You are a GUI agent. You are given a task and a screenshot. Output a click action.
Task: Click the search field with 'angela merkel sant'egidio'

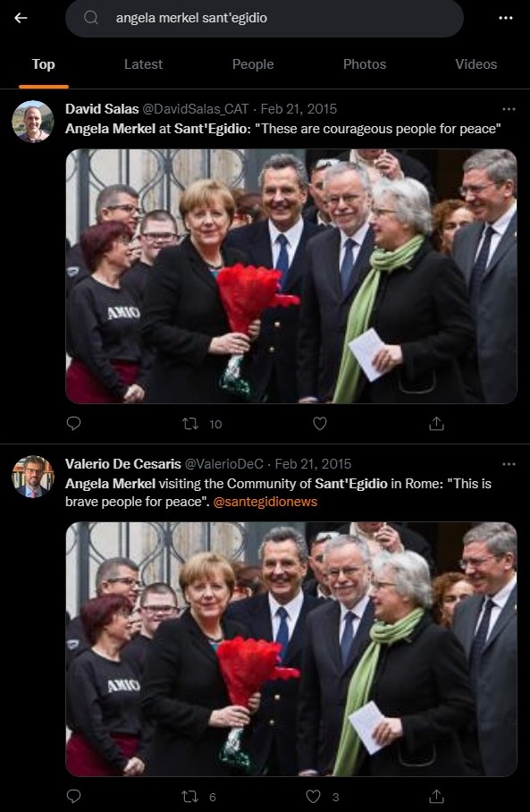tap(264, 18)
